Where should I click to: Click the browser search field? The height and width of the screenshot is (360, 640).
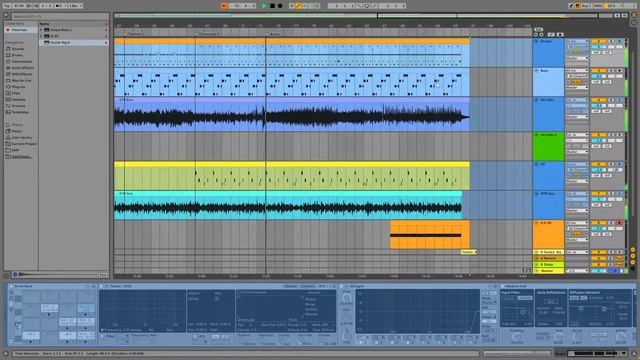tap(60, 16)
